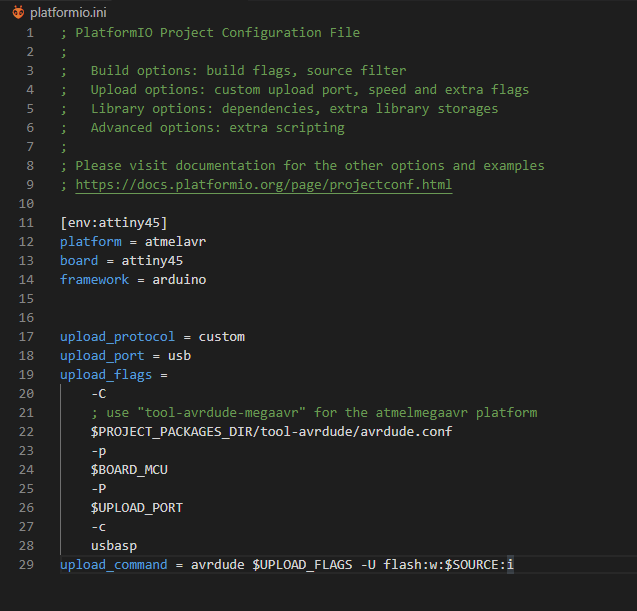The height and width of the screenshot is (611, 637).
Task: Click the framework key
Action: [x=94, y=280]
